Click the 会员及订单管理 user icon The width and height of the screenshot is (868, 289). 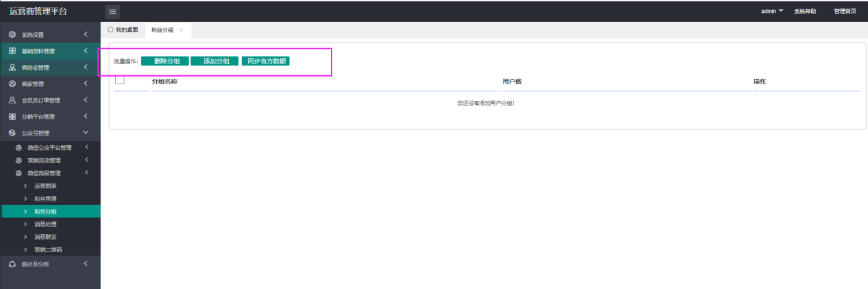point(12,100)
